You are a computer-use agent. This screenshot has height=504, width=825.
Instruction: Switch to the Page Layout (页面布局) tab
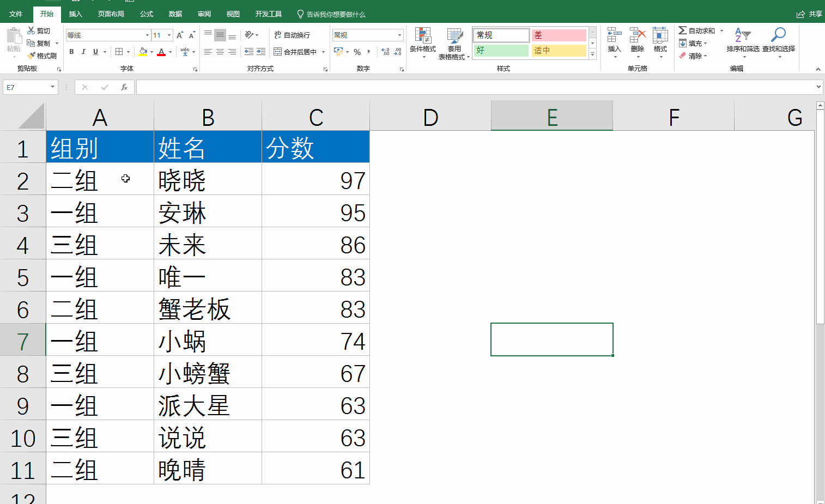(111, 14)
